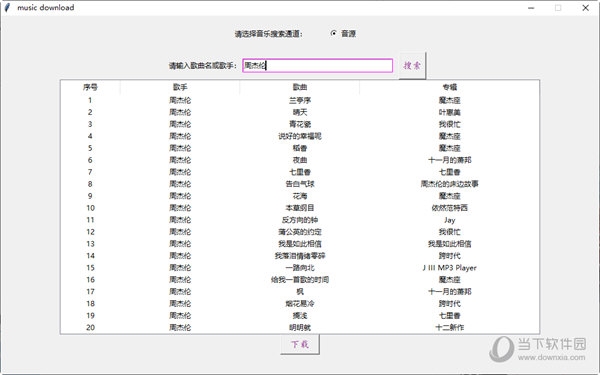Click the album cell 依然范特西
Viewport: 600px width, 375px height.
click(x=450, y=208)
